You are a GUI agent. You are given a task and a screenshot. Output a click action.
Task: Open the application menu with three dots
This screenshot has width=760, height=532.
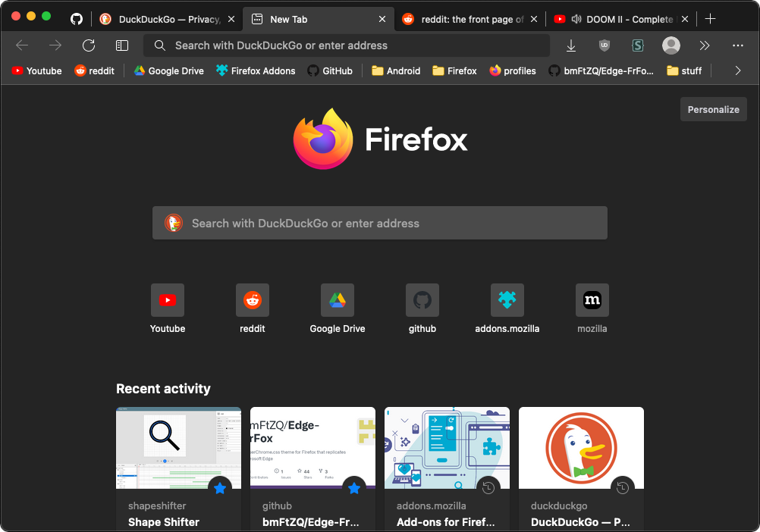738,45
